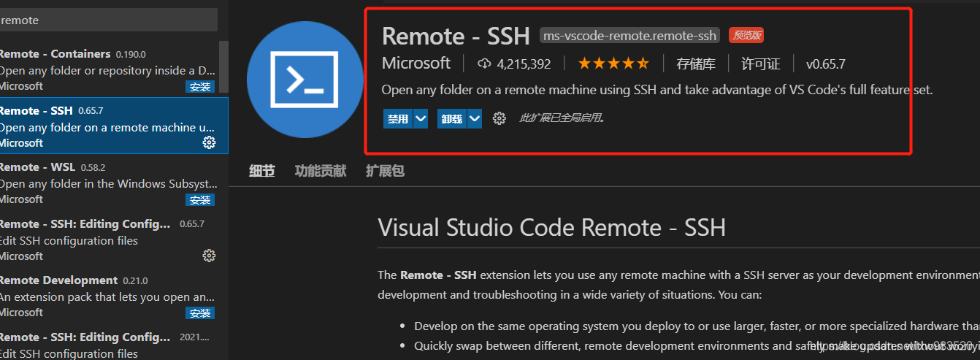Expand the 禁用 dropdown arrow
This screenshot has height=360, width=980.
point(421,119)
